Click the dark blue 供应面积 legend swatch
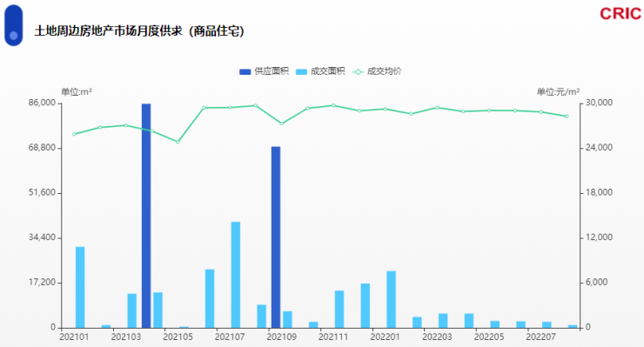The width and height of the screenshot is (644, 347). coord(245,72)
